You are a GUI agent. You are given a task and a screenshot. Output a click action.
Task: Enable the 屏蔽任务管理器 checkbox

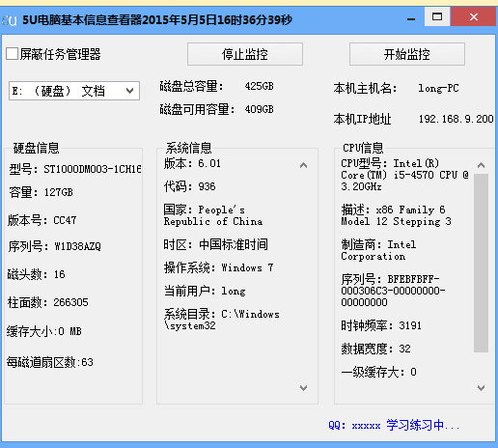(x=12, y=54)
